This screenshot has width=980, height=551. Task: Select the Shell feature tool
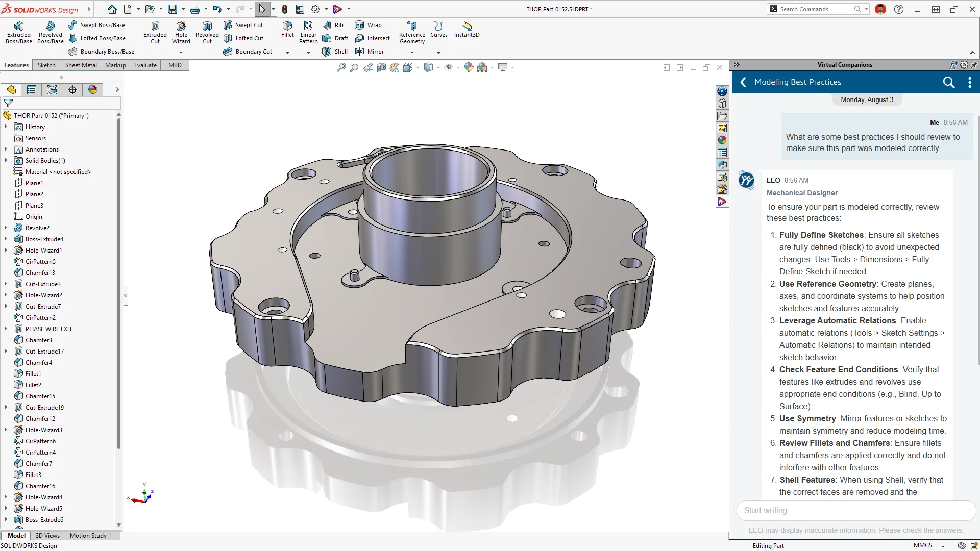click(335, 52)
